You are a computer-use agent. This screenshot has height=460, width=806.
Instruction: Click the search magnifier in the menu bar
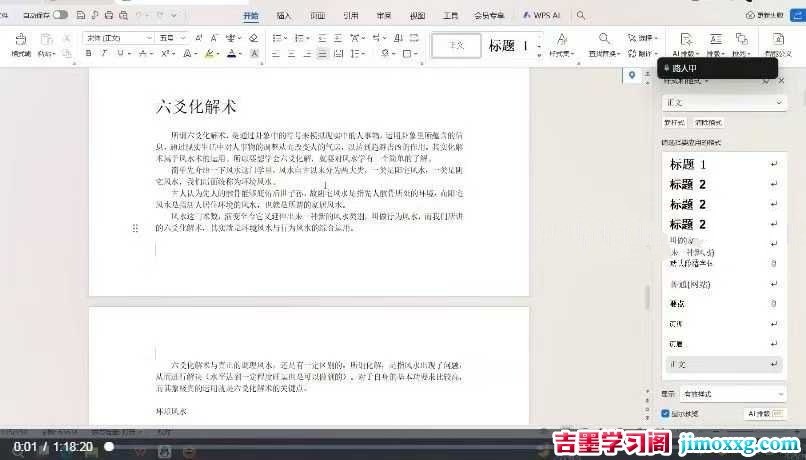click(x=581, y=15)
